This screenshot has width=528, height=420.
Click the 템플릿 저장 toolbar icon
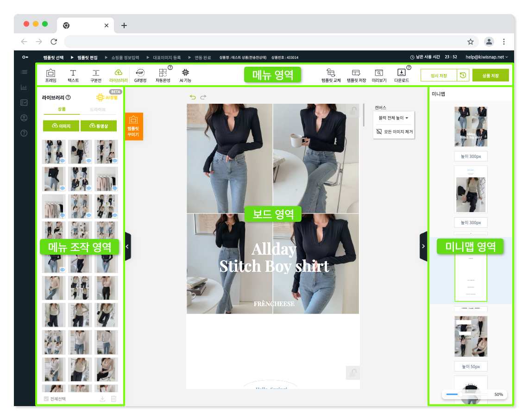pos(356,75)
